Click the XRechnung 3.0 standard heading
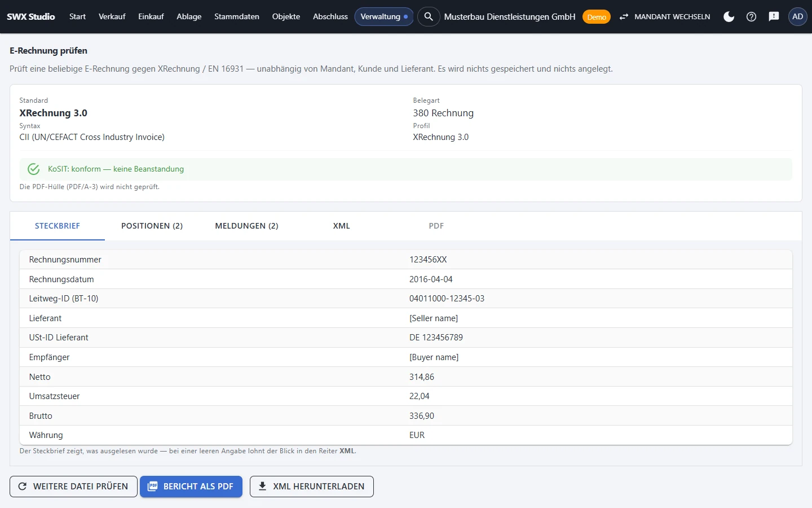 (x=54, y=113)
